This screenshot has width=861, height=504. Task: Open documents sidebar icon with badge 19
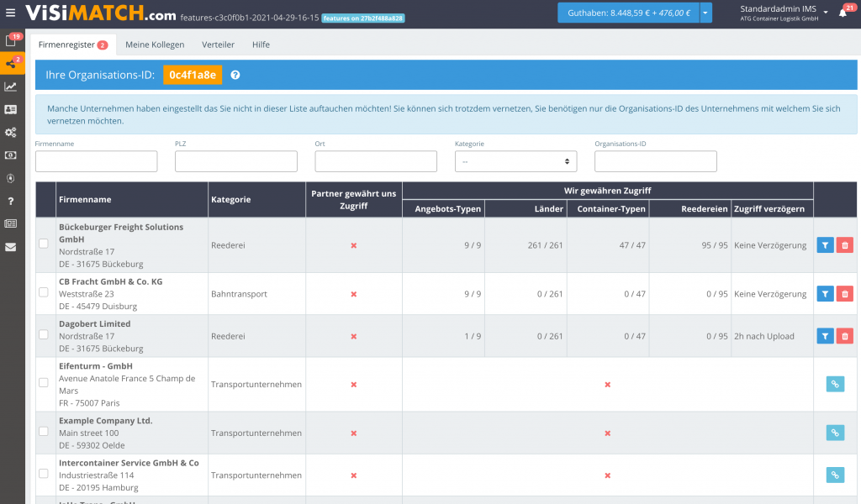pyautogui.click(x=10, y=40)
